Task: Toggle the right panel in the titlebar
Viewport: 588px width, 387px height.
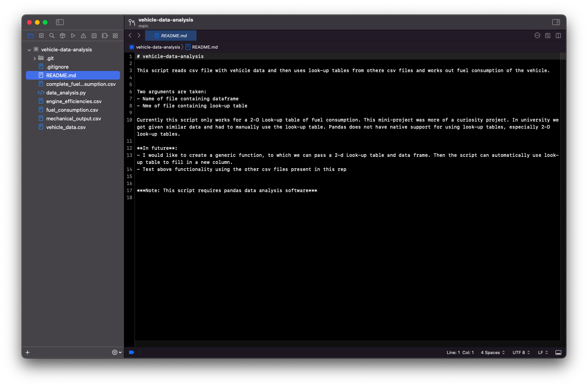Action: pyautogui.click(x=556, y=22)
